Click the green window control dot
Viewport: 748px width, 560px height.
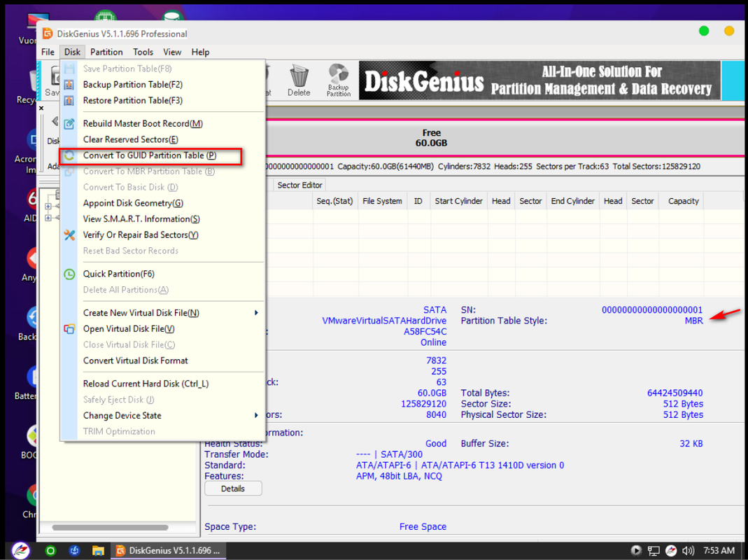(704, 31)
